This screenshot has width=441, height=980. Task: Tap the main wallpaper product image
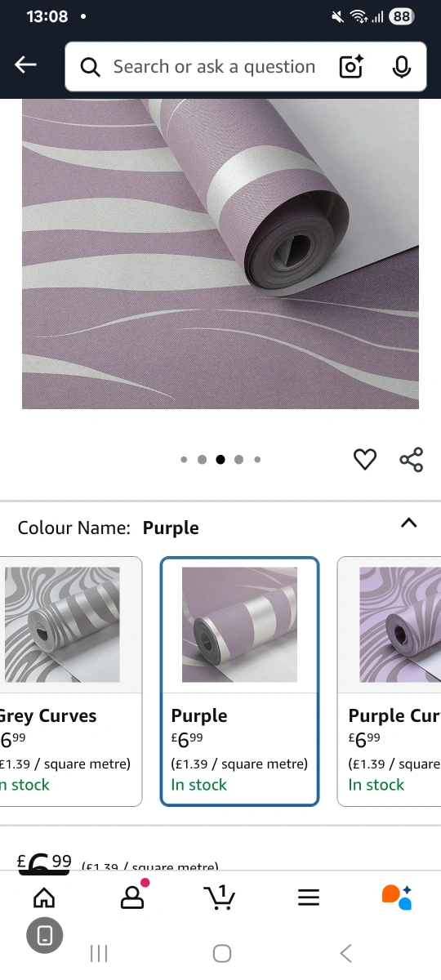coord(220,254)
